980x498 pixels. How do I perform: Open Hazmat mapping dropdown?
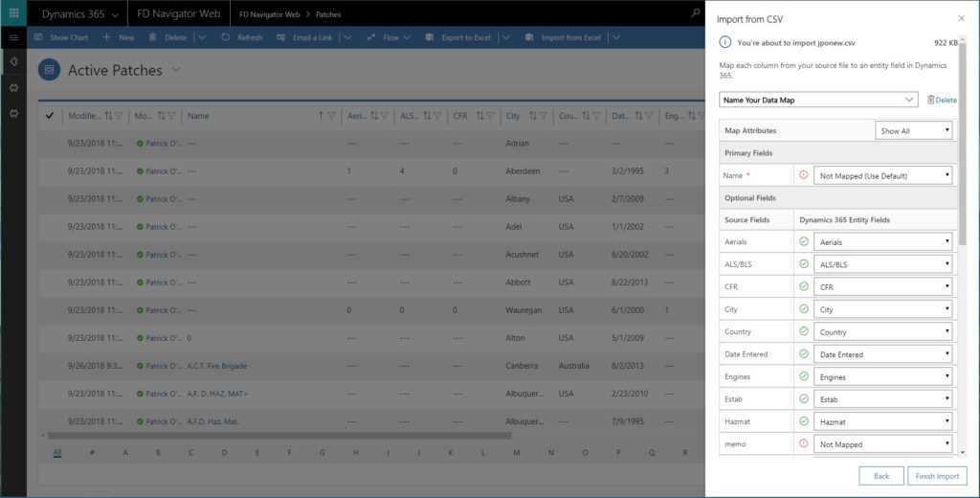[883, 421]
